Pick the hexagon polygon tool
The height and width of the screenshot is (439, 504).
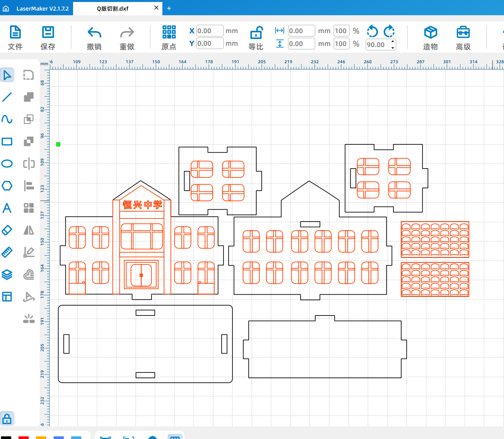coord(7,186)
